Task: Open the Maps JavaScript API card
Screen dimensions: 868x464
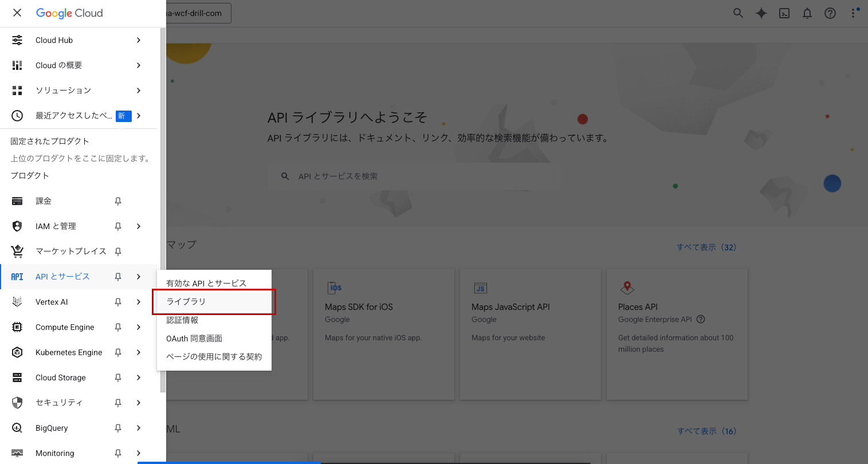Action: [531, 335]
